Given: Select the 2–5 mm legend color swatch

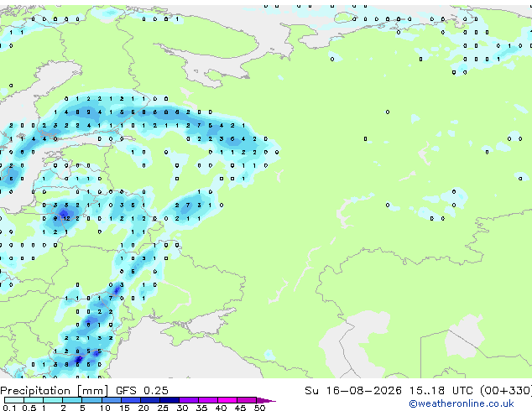Looking at the screenshot, I should (x=72, y=400).
